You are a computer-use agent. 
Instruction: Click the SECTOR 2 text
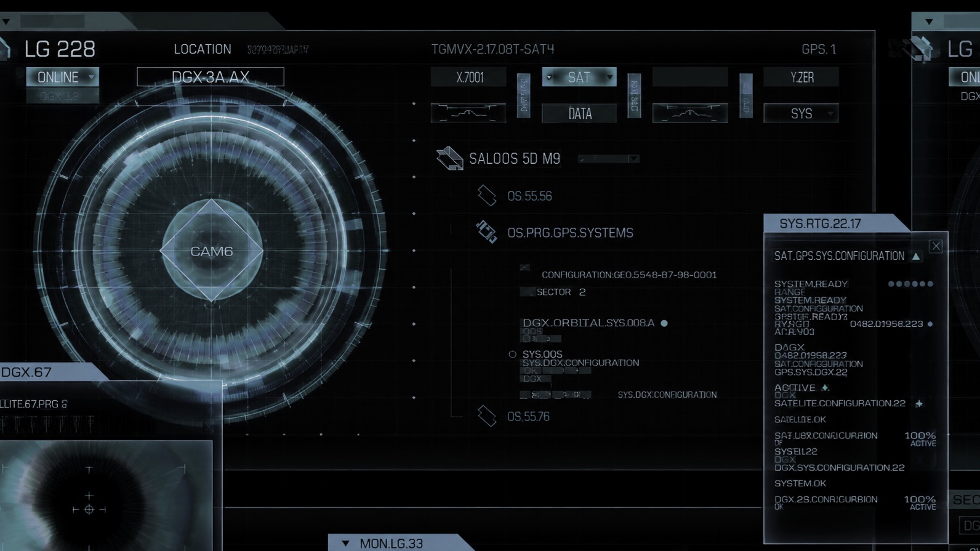561,292
